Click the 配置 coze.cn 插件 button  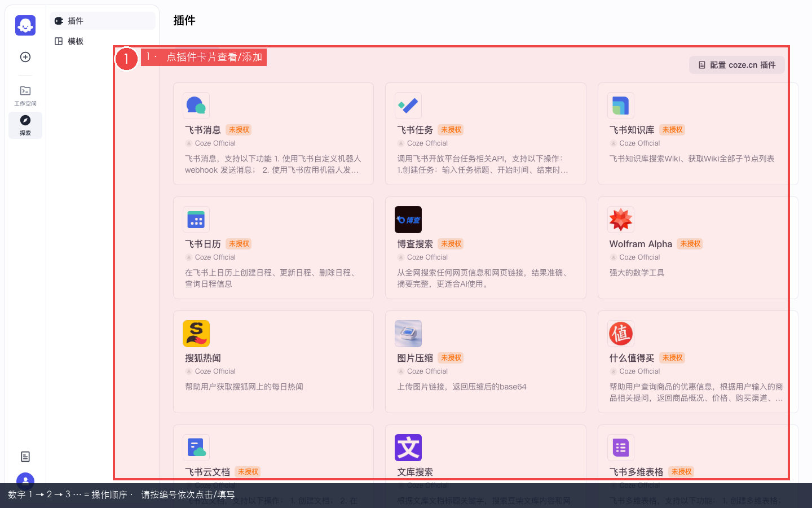737,65
